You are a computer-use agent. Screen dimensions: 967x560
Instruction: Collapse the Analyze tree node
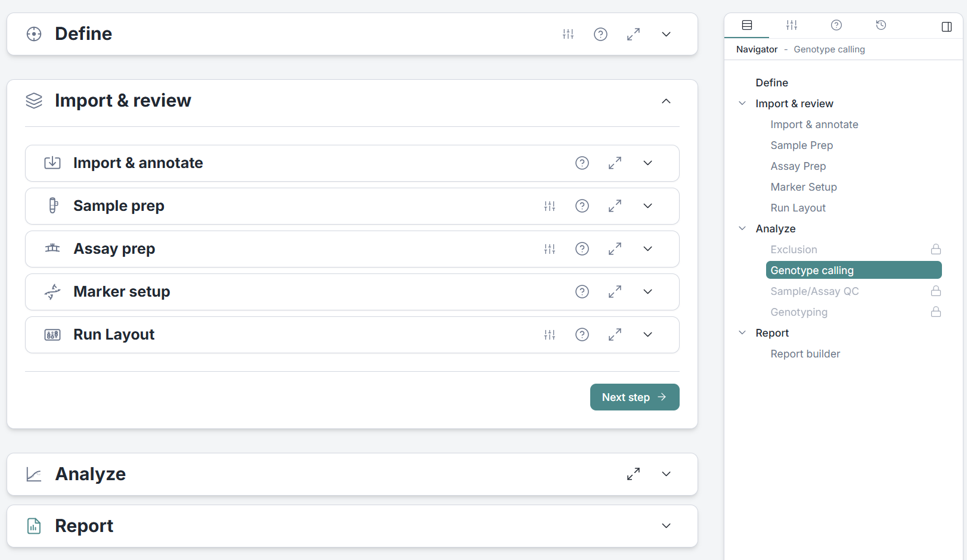coord(742,228)
